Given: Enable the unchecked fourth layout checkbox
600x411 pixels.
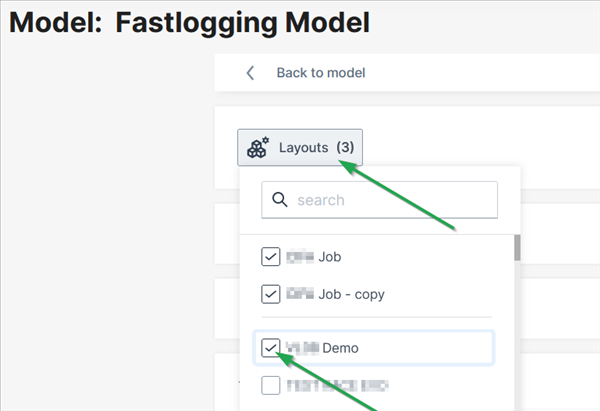Looking at the screenshot, I should point(271,384).
